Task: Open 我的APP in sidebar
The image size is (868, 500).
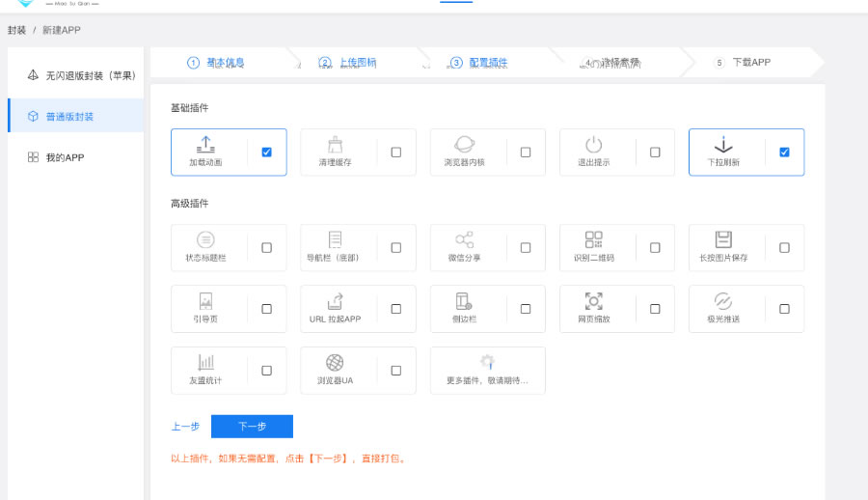Action: [76, 157]
